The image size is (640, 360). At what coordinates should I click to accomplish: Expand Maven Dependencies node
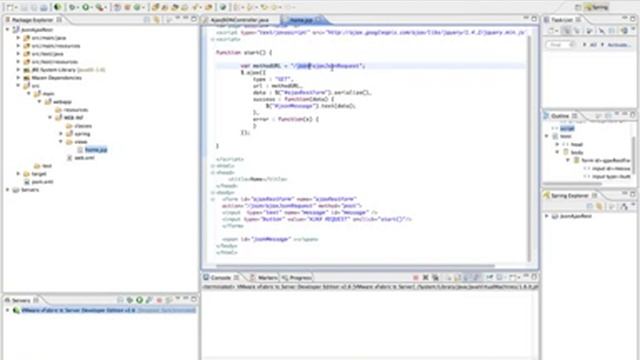tap(18, 78)
